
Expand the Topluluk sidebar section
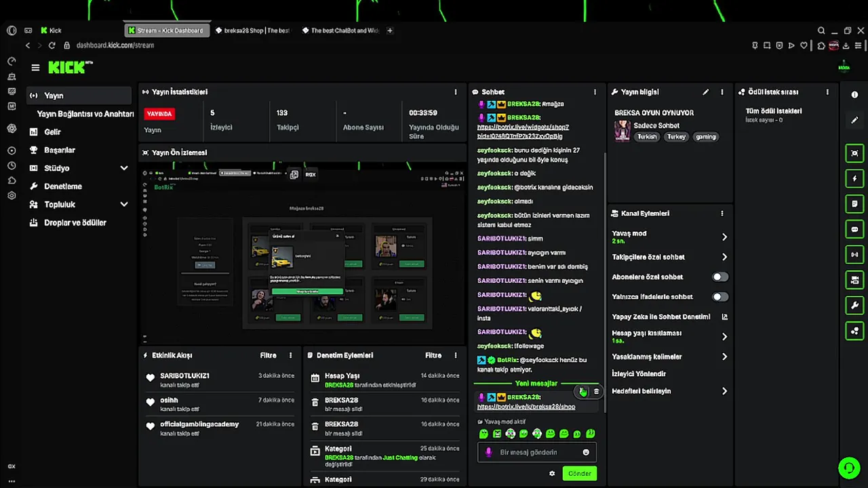coord(124,205)
